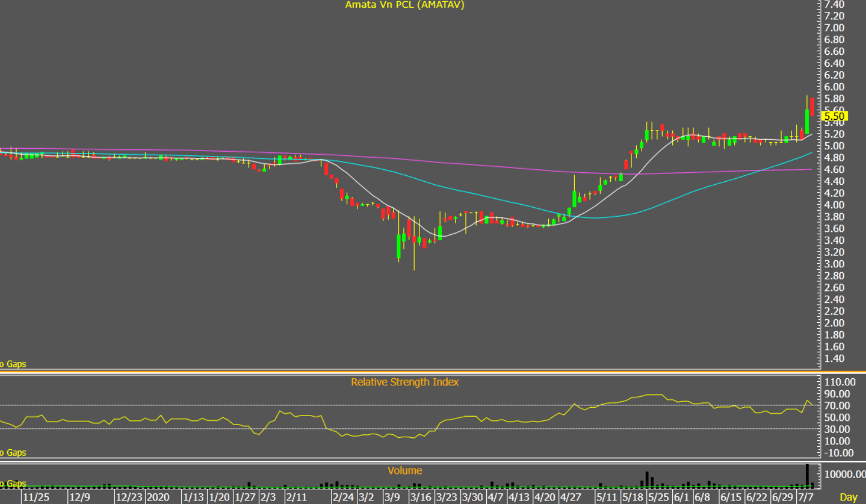866x504 pixels.
Task: Select the 1/13 date marker
Action: tap(193, 497)
